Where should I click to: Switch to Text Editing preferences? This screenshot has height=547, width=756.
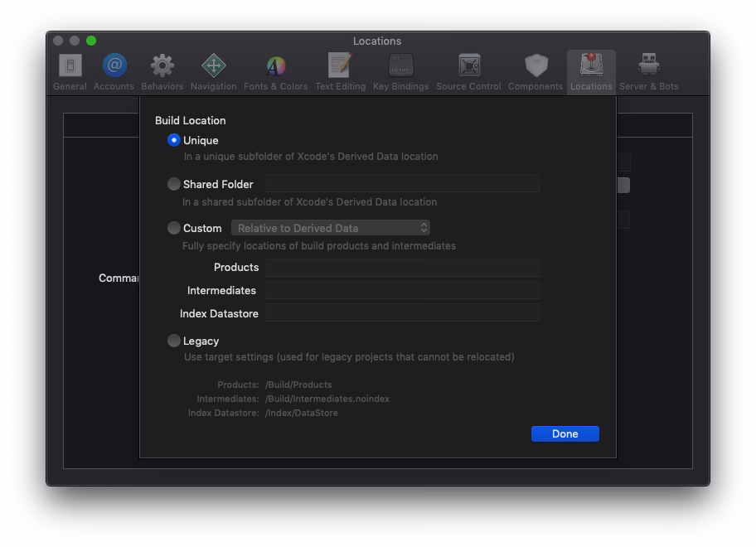point(340,65)
